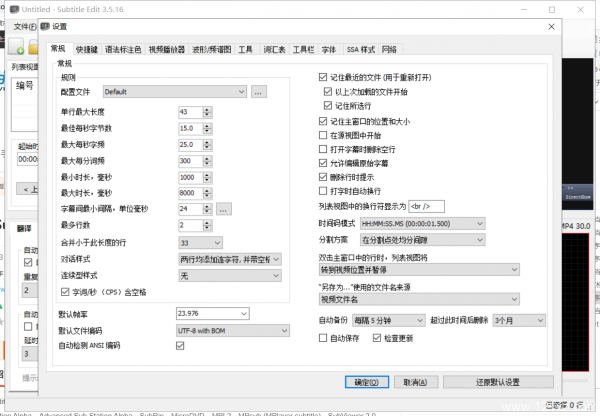Close the settings dialog with the X
This screenshot has width=600, height=416.
point(549,25)
